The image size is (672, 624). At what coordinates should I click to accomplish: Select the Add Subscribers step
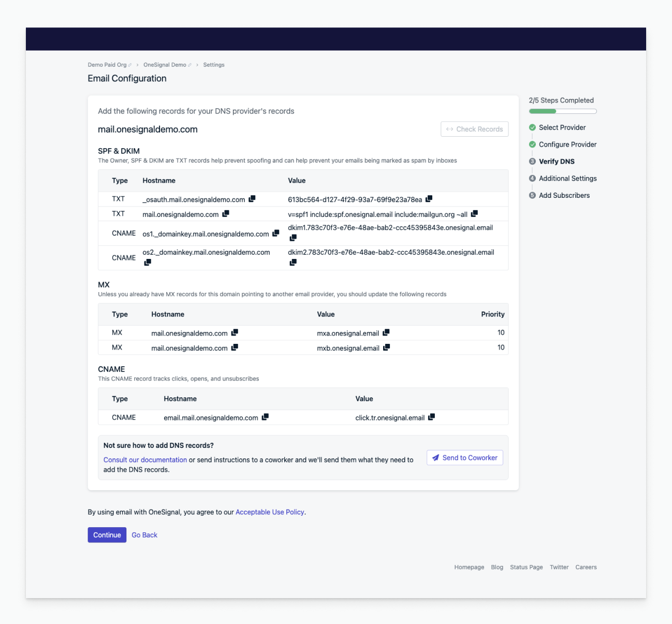(x=564, y=195)
